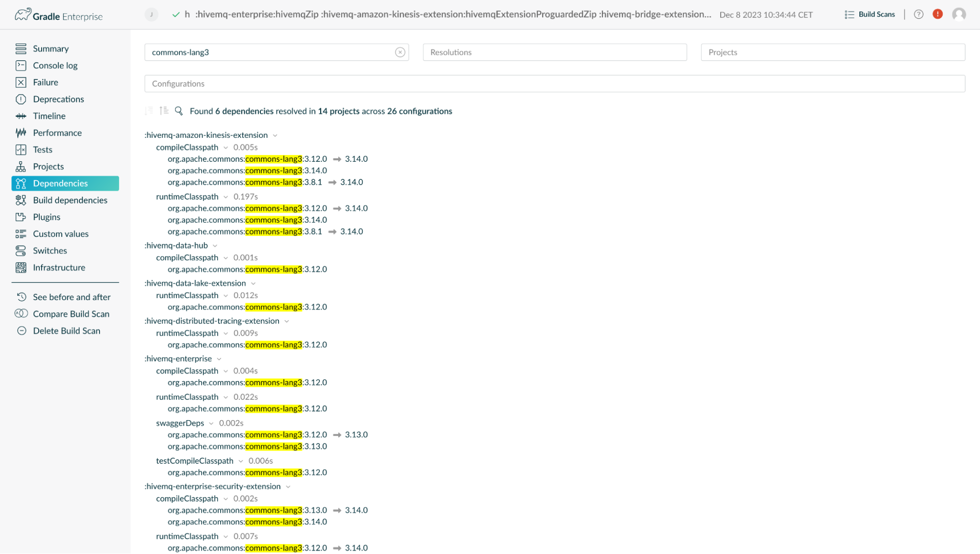The image size is (980, 554).
Task: Click the Deprecations warning icon
Action: 21,99
